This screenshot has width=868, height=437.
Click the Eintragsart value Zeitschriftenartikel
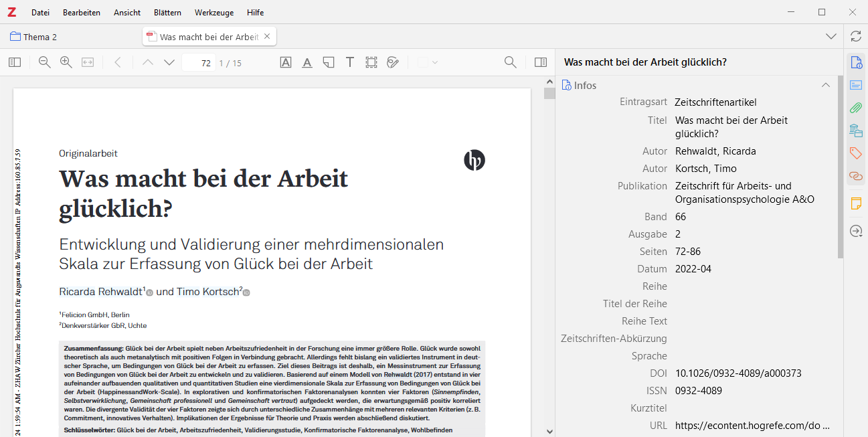[715, 102]
